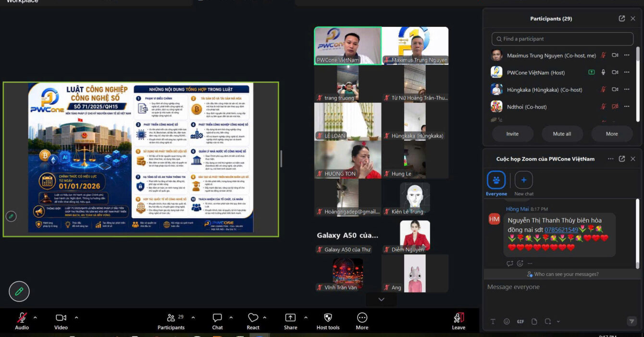Open phone number link 0785621549

[x=561, y=230]
